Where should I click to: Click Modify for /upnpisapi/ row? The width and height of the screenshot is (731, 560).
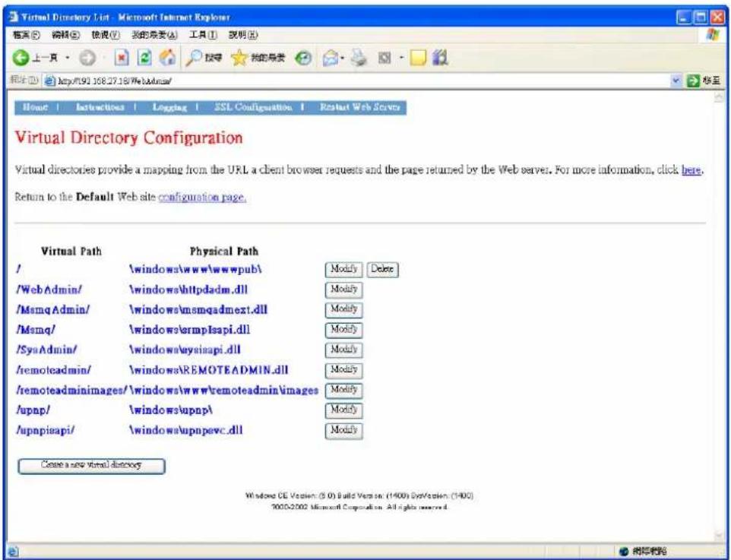[343, 430]
